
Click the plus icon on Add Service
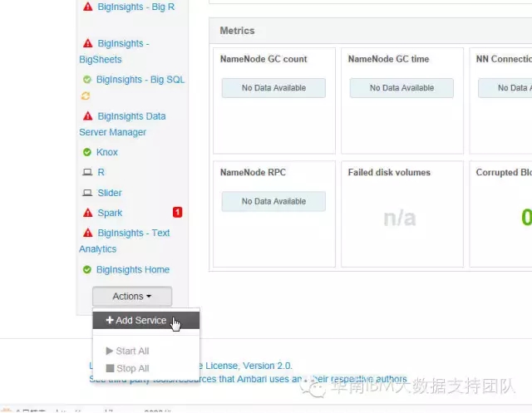(x=109, y=320)
